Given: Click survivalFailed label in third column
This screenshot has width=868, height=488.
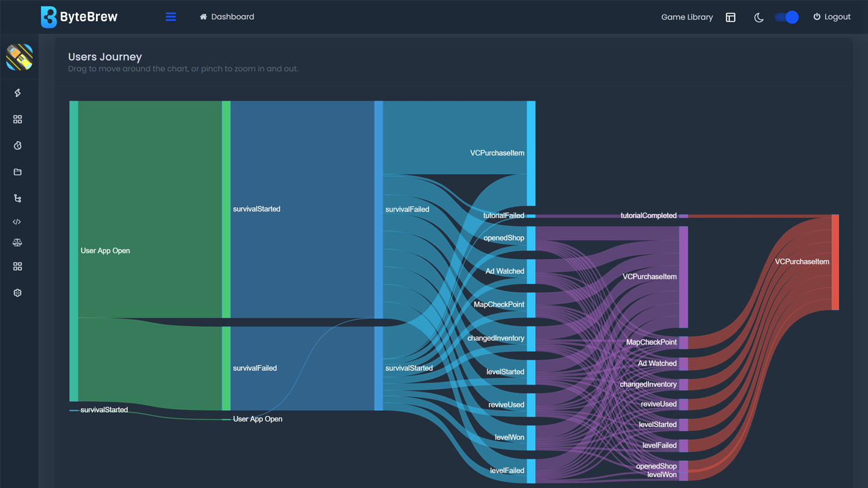Looking at the screenshot, I should click(407, 210).
